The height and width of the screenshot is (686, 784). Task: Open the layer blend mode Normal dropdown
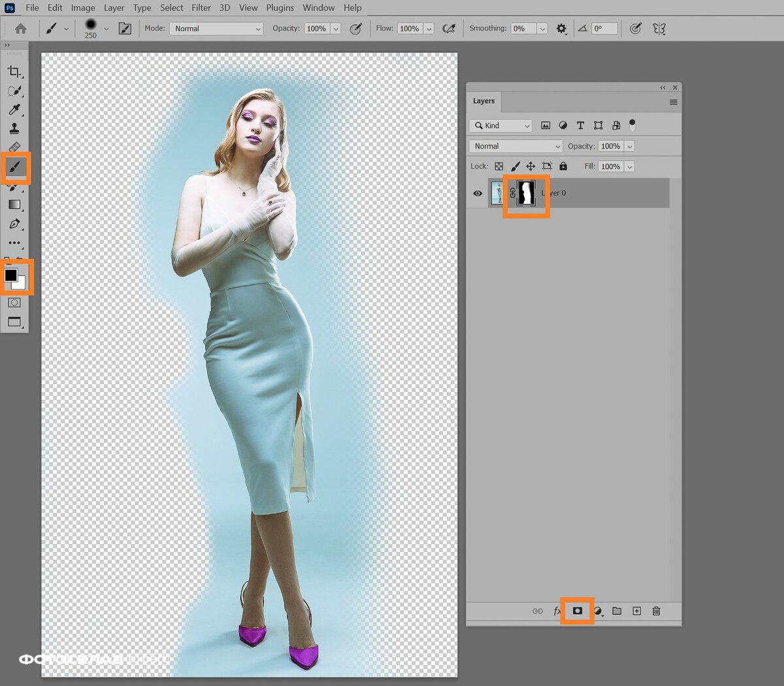[515, 146]
